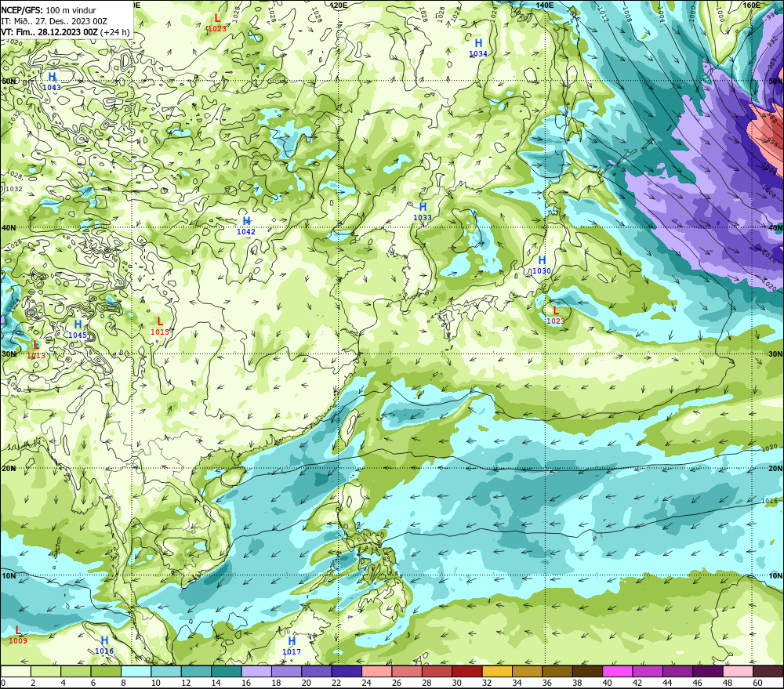Click the 1016 isobar label near 160E

coord(770,501)
